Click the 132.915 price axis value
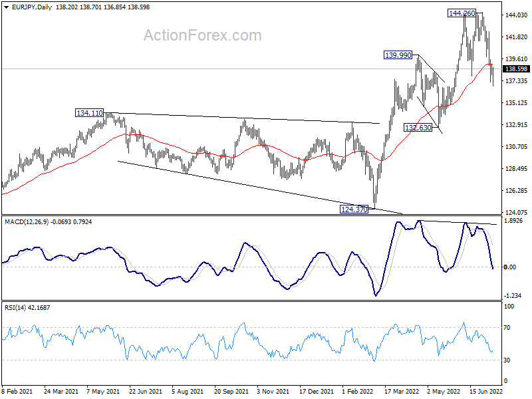This screenshot has width=532, height=399. [x=517, y=125]
